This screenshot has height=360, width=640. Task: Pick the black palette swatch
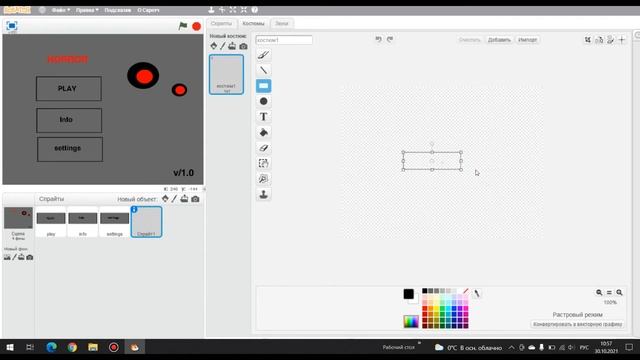click(424, 291)
